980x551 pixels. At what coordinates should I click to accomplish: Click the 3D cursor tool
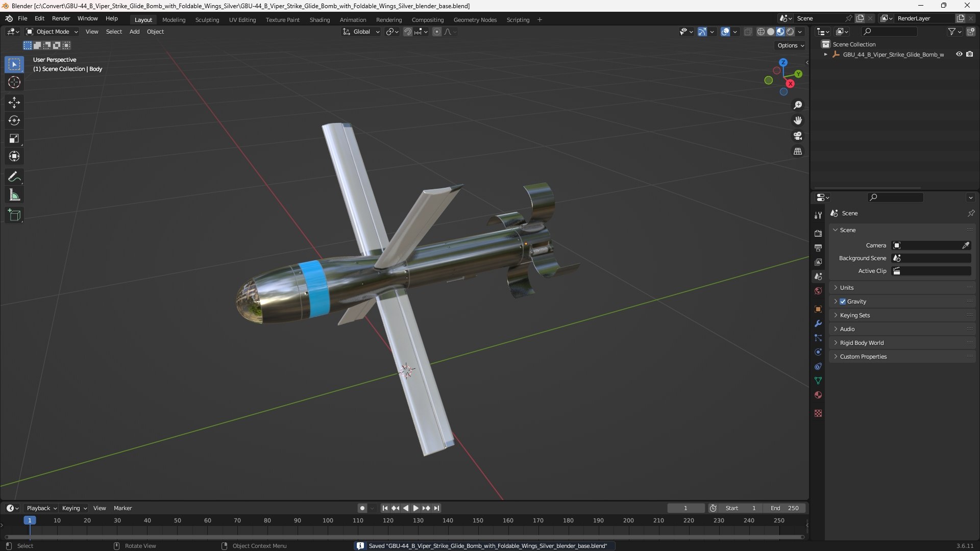[14, 82]
